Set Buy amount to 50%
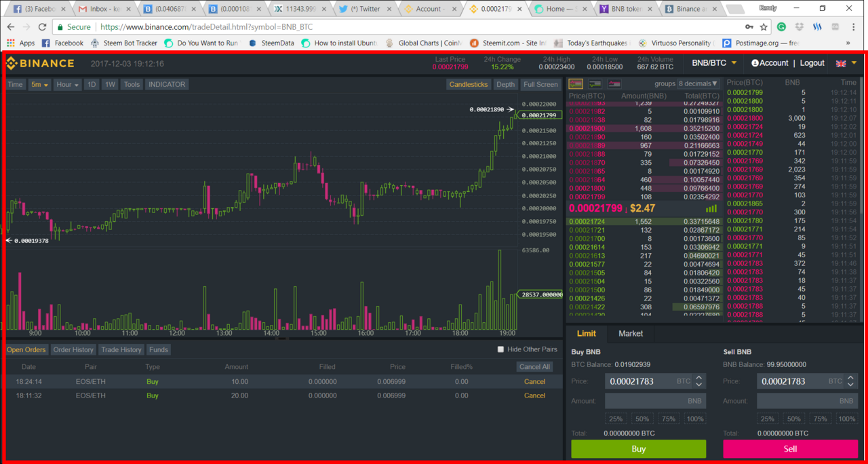This screenshot has height=464, width=868. point(642,419)
